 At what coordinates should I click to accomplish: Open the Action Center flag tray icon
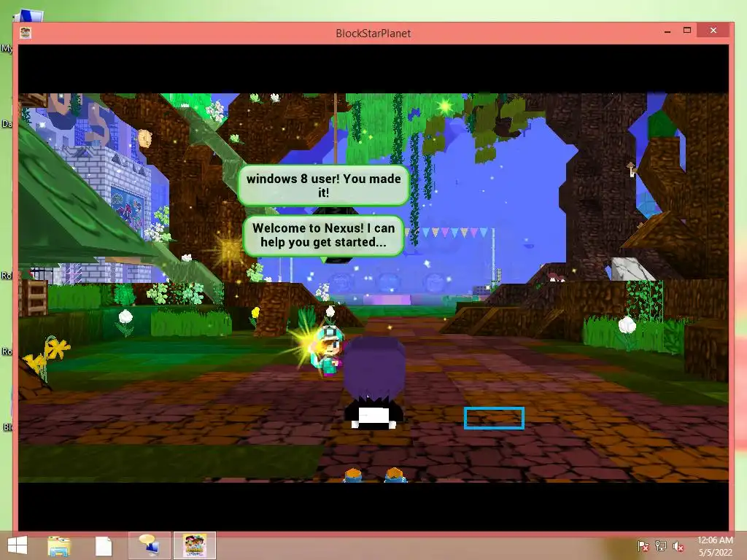click(643, 546)
